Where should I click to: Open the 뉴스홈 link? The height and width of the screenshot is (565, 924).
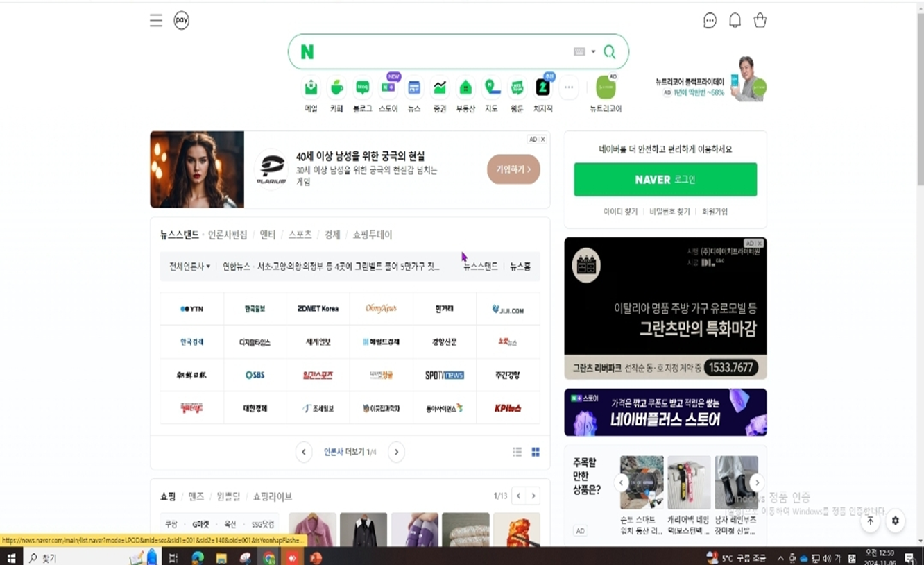(520, 267)
